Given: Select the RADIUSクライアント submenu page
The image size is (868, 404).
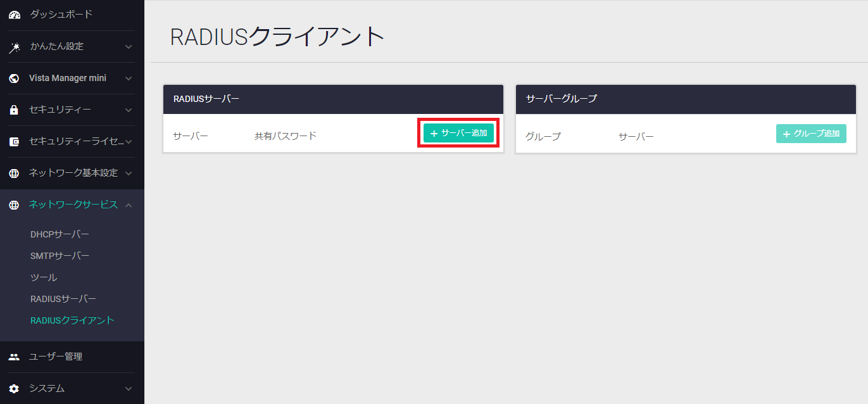Looking at the screenshot, I should click(72, 320).
